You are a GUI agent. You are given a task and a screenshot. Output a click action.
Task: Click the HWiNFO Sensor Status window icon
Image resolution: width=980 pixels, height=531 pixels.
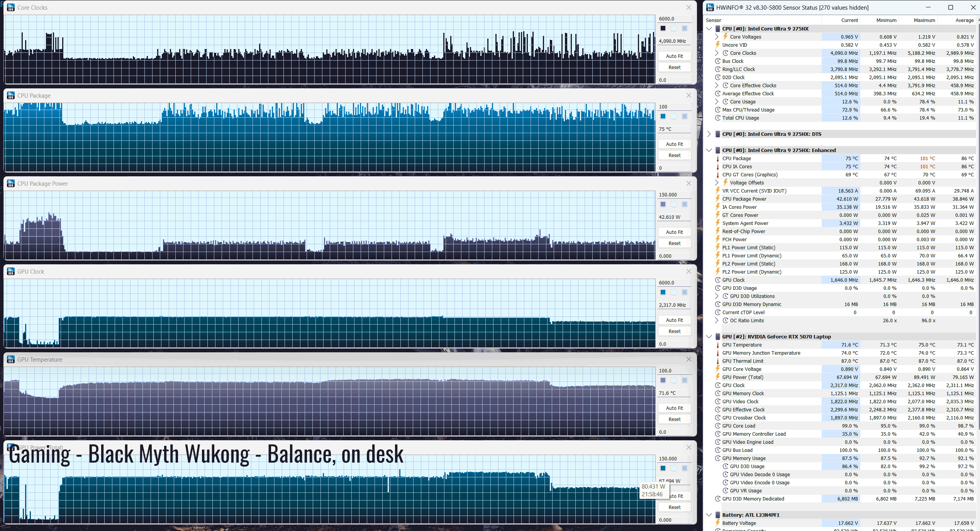710,7
